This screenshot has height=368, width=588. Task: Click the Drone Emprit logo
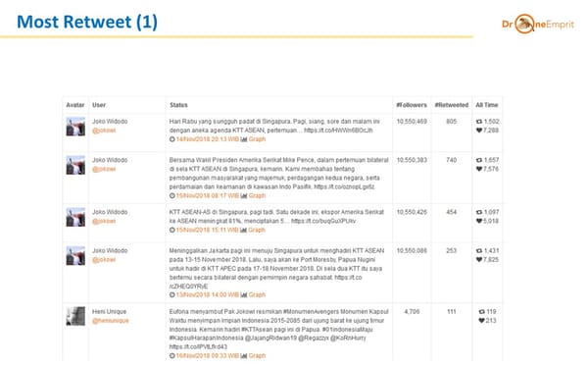[x=538, y=24]
